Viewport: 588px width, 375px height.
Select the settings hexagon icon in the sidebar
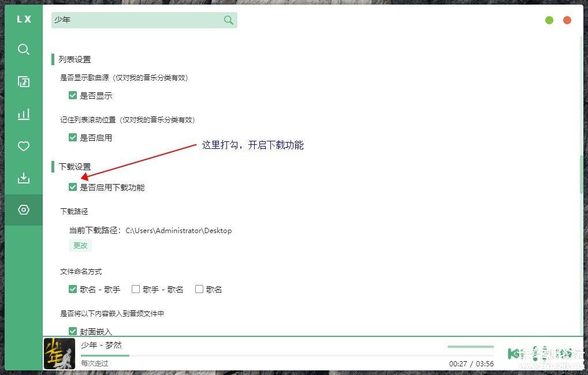point(23,210)
